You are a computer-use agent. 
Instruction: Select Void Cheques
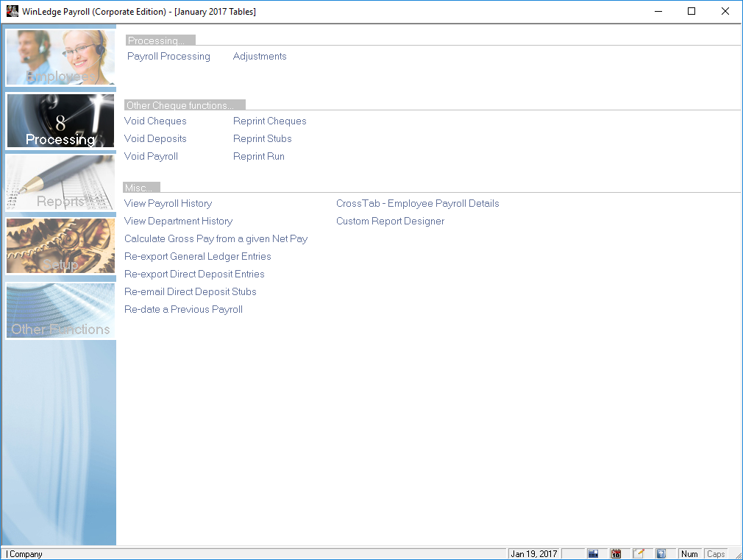coord(155,121)
